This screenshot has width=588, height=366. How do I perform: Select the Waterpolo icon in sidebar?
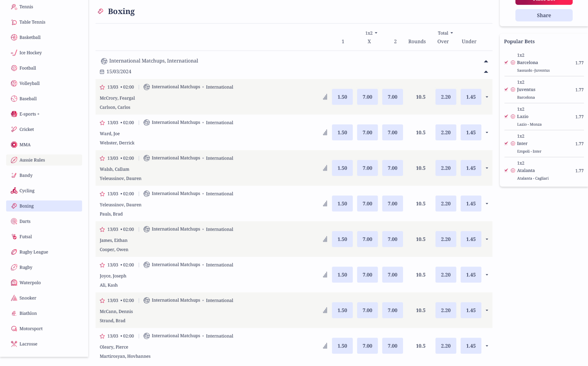(x=14, y=282)
